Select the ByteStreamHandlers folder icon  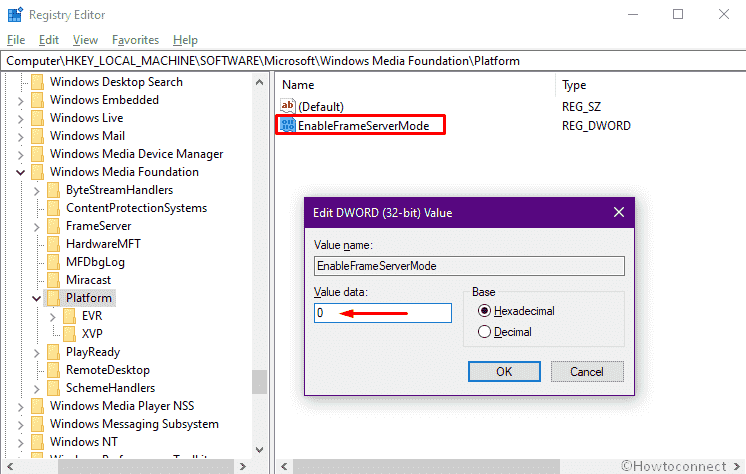click(54, 190)
